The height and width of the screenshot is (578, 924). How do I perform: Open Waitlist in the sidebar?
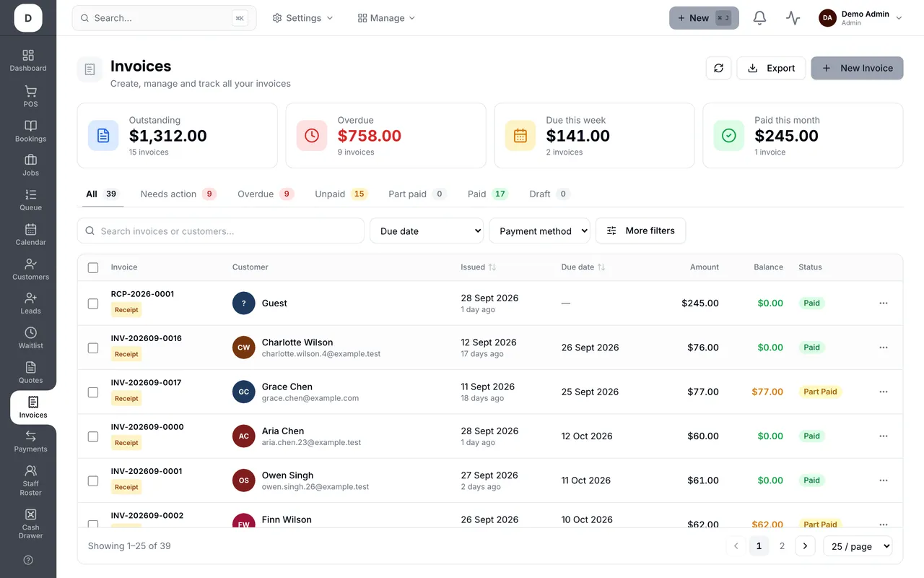coord(30,338)
